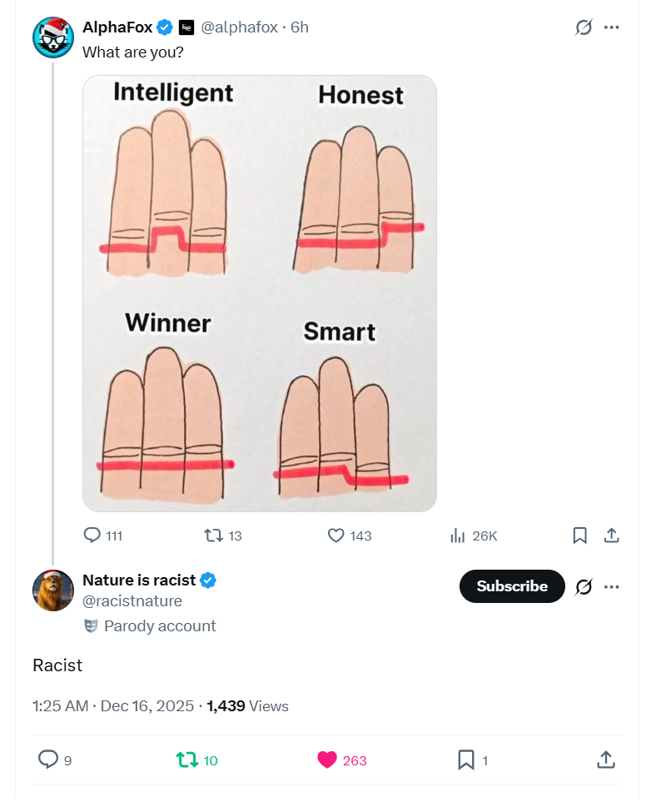Click the Grok icon beside the Subscribe button

pyautogui.click(x=584, y=587)
